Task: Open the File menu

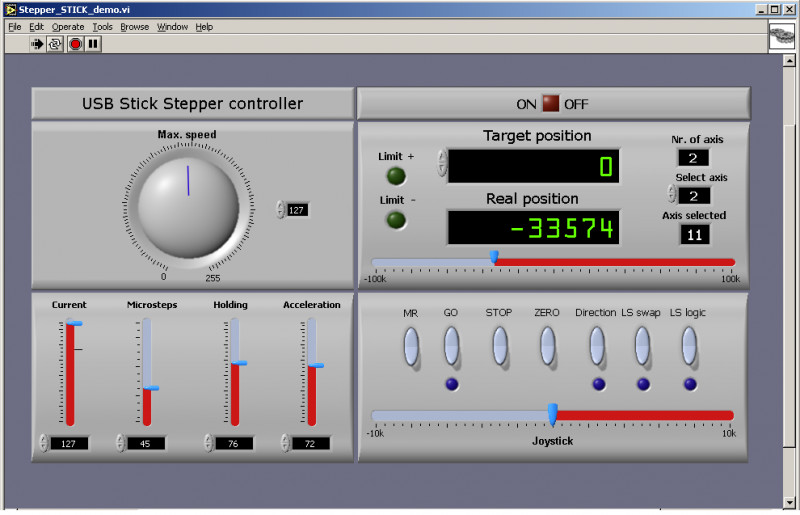Action: [x=14, y=27]
